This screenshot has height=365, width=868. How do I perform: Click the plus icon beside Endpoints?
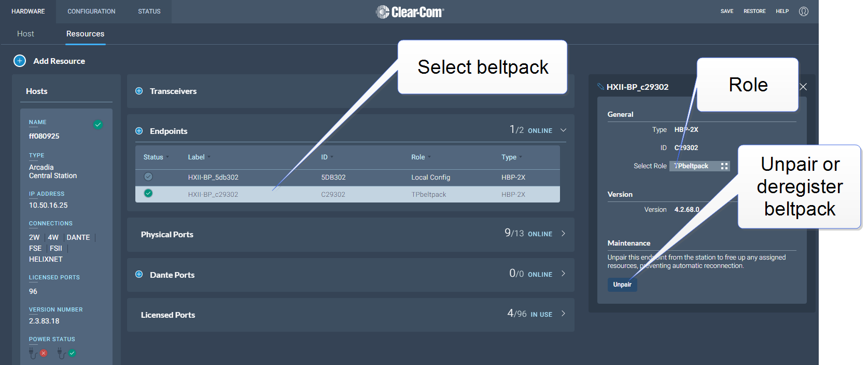[139, 131]
